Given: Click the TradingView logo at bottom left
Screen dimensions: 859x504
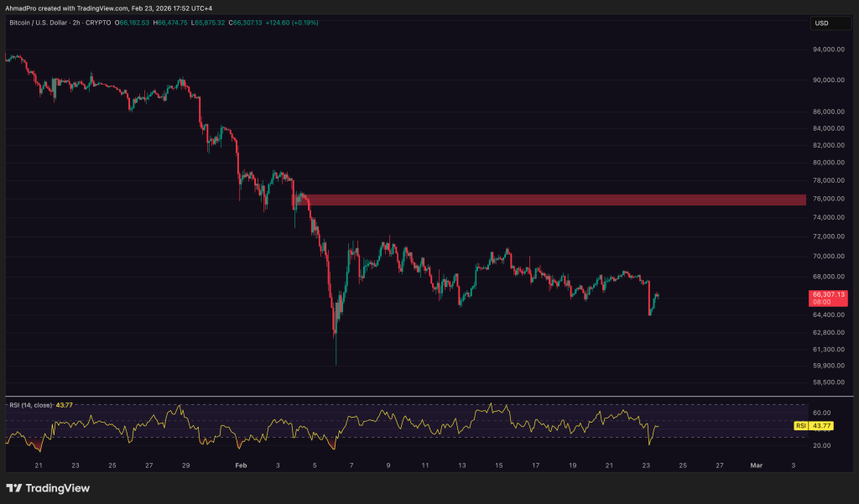Looking at the screenshot, I should pos(46,487).
